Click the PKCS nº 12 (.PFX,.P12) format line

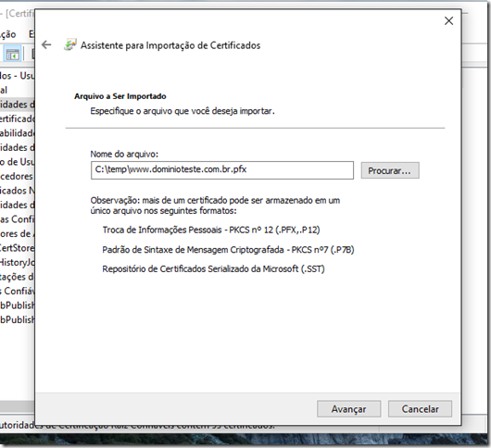coord(211,230)
